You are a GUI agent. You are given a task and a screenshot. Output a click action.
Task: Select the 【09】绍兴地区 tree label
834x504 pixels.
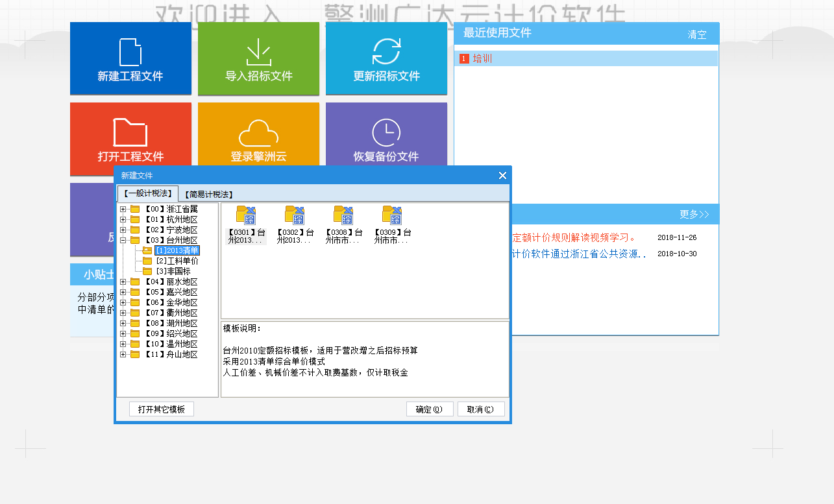[x=169, y=334]
